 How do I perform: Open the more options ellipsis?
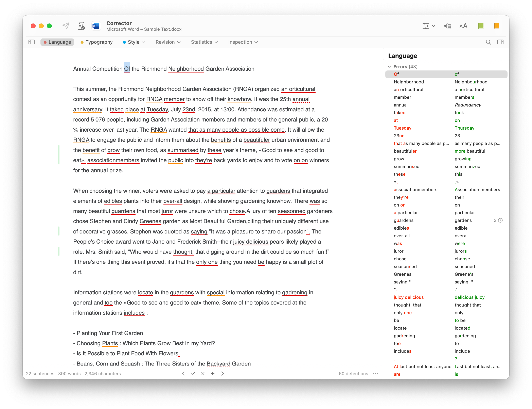tap(376, 373)
